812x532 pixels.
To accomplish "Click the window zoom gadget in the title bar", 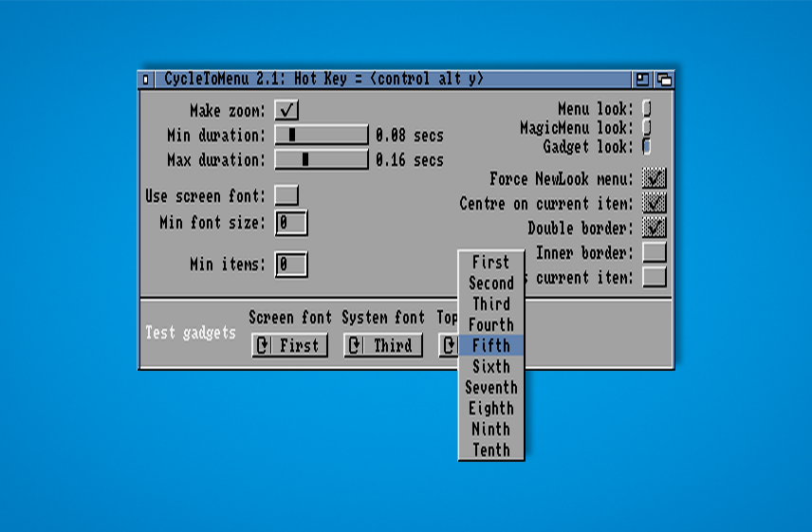I will coord(643,80).
